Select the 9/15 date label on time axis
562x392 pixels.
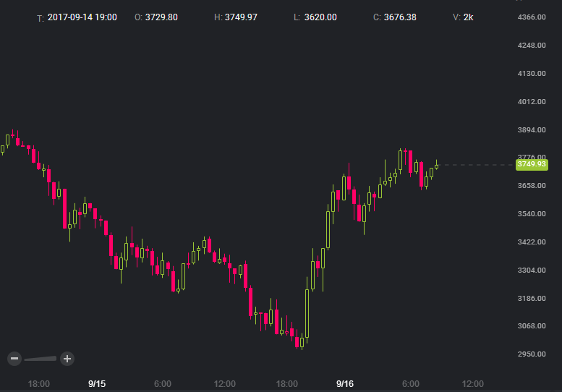[96, 383]
